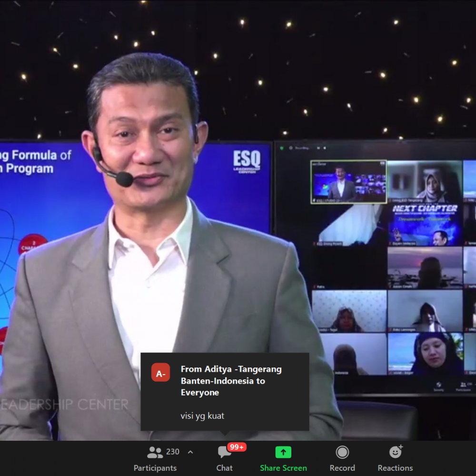Click the green Share Screen text label
Image resolution: width=476 pixels, height=476 pixels.
pos(283,468)
